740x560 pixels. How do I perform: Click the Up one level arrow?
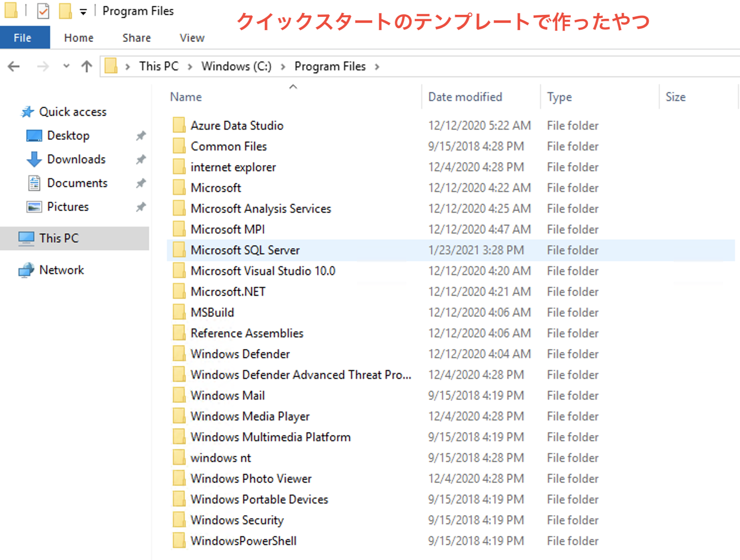pos(87,66)
